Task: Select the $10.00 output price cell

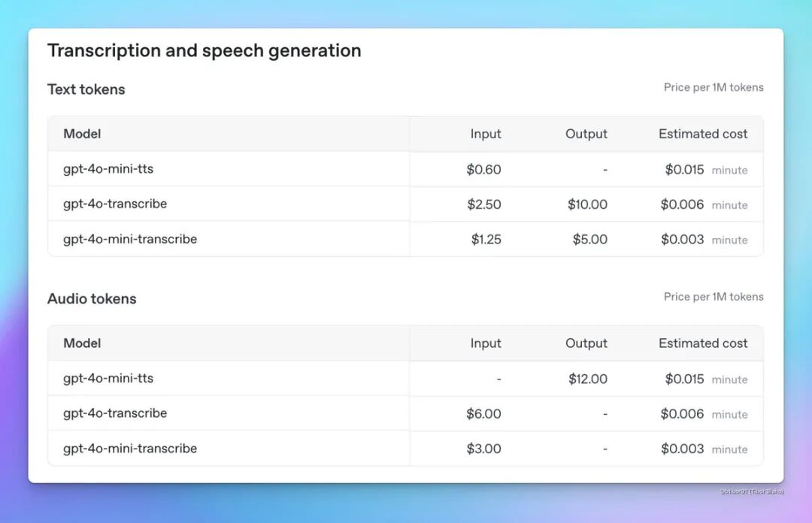Action: [x=587, y=204]
